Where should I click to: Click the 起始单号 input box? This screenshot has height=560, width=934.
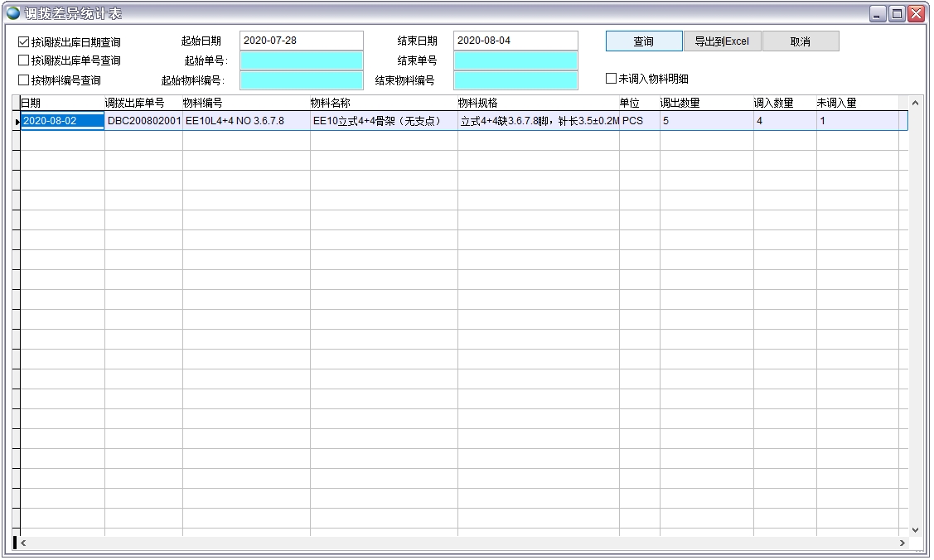pos(302,60)
